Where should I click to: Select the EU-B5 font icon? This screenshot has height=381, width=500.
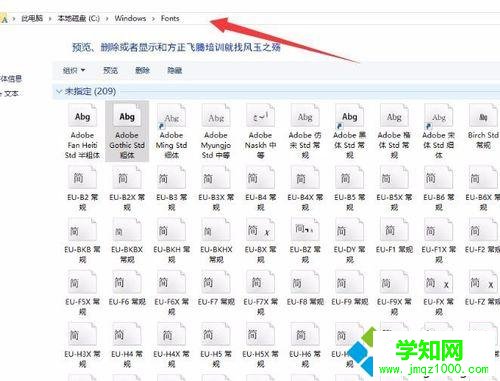click(350, 178)
